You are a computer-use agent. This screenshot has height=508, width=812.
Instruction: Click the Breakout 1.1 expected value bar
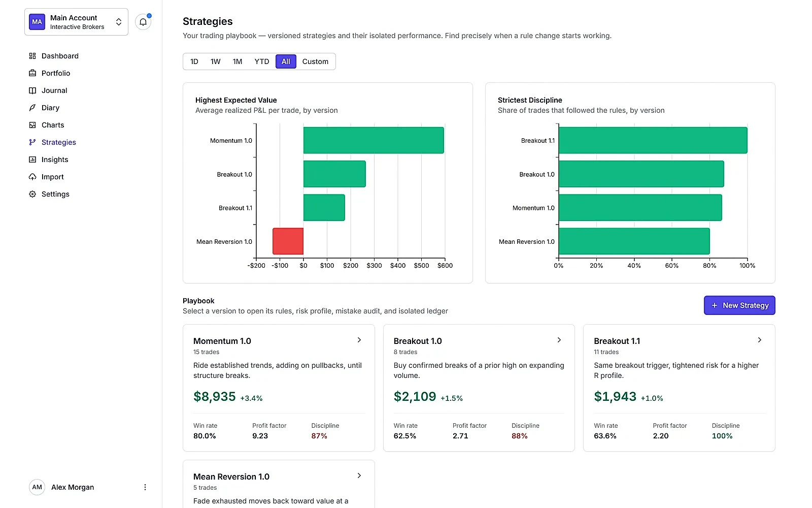pyautogui.click(x=324, y=207)
